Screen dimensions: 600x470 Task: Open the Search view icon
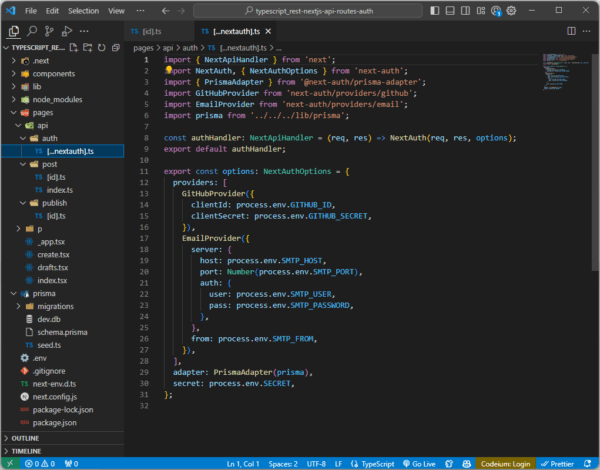tap(32, 31)
